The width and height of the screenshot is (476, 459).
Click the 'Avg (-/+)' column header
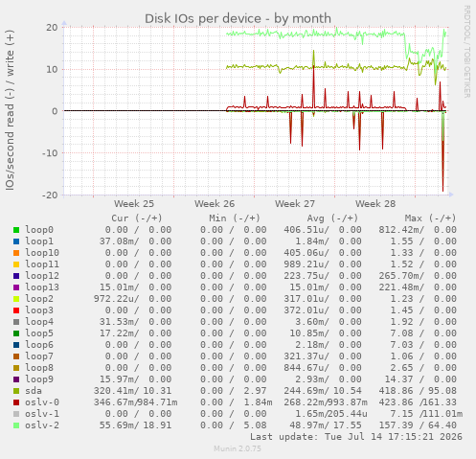click(x=332, y=218)
